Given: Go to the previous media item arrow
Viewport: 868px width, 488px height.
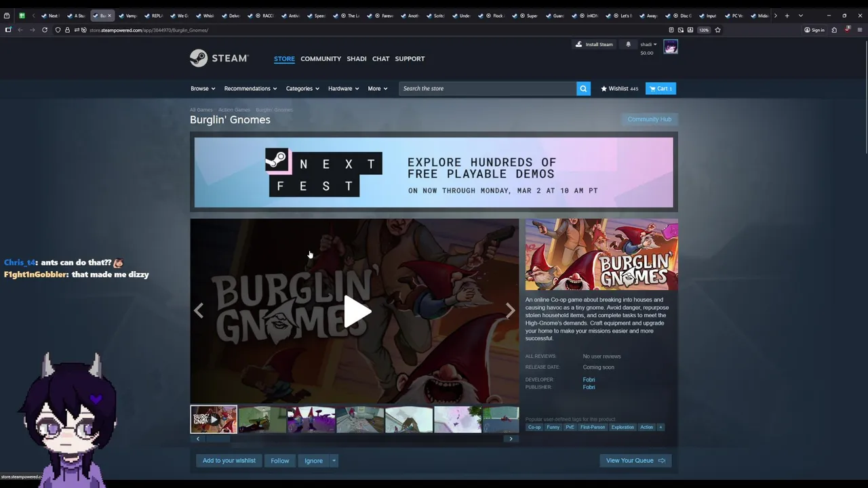Looking at the screenshot, I should tap(199, 310).
